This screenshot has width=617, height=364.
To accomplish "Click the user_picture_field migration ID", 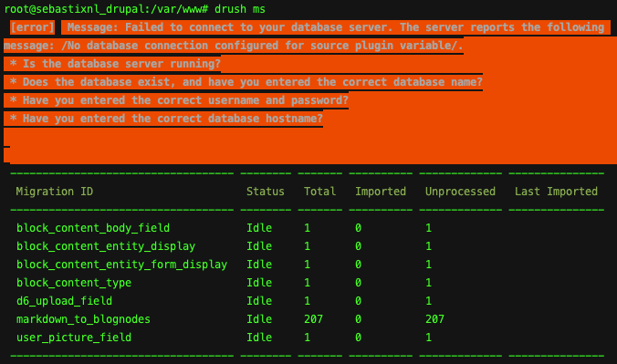I will 74,338.
